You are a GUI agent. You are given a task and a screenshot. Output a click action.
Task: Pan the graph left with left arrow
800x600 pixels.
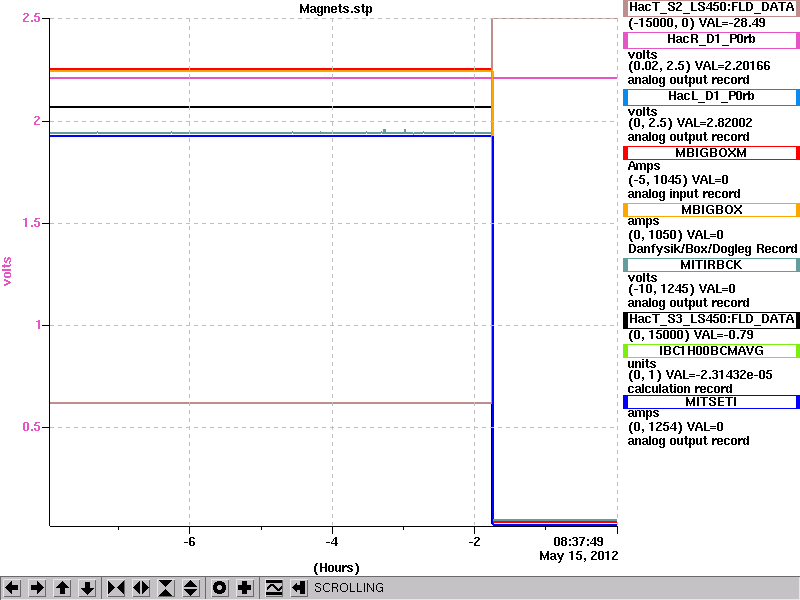pyautogui.click(x=12, y=588)
